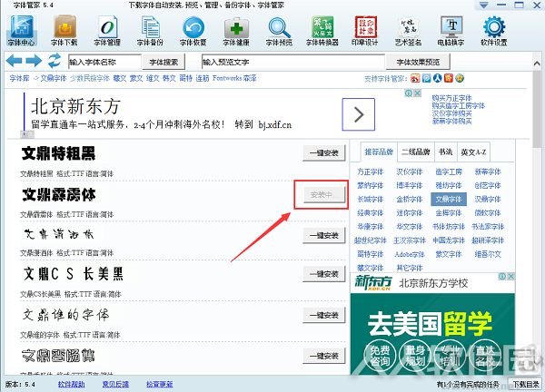Open the 藏文 category link

click(x=120, y=78)
